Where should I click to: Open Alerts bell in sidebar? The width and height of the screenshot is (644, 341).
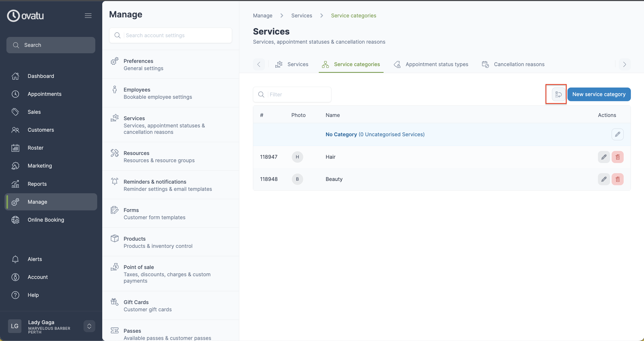[x=35, y=259]
